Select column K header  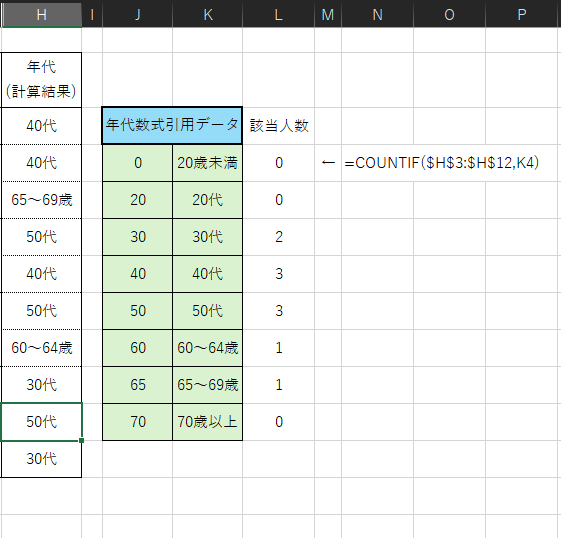208,14
